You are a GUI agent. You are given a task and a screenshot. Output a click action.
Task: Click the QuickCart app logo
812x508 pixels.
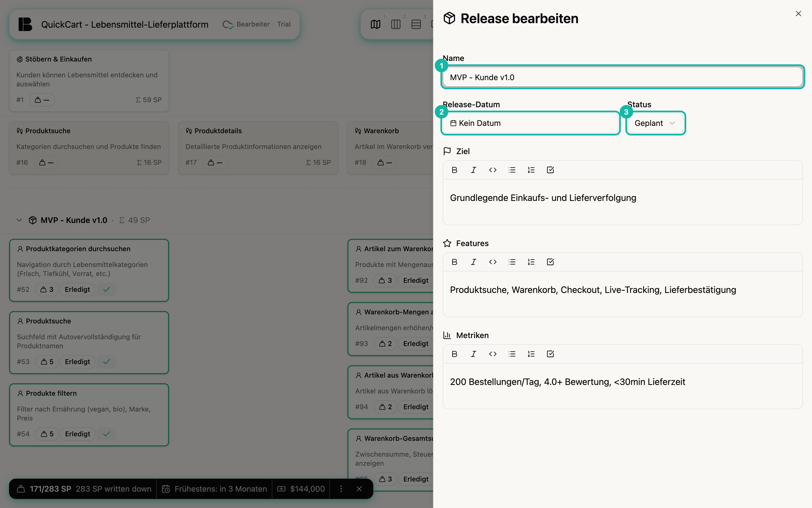pos(25,24)
